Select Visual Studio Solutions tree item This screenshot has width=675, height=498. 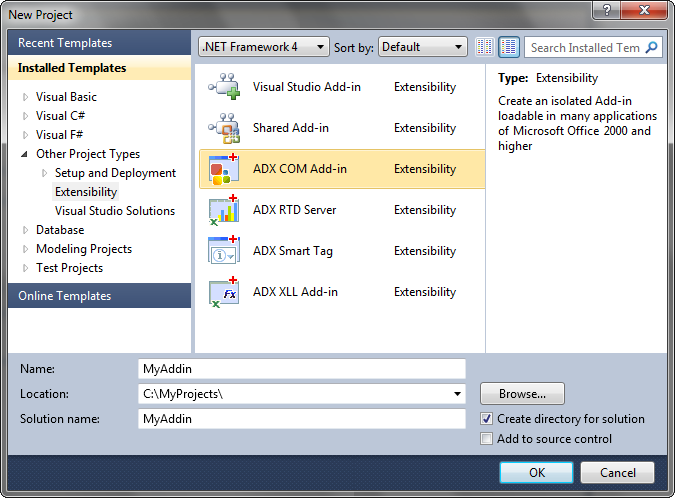coord(115,211)
